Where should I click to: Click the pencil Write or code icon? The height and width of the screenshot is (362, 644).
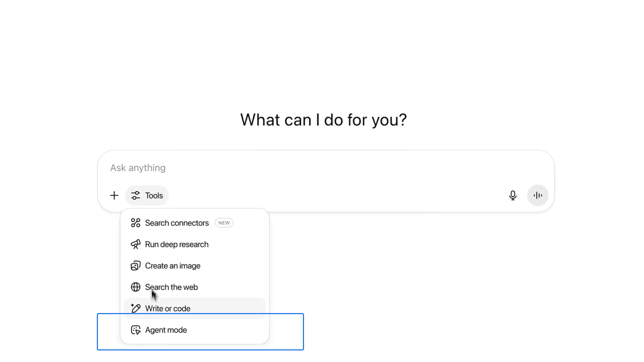click(135, 308)
